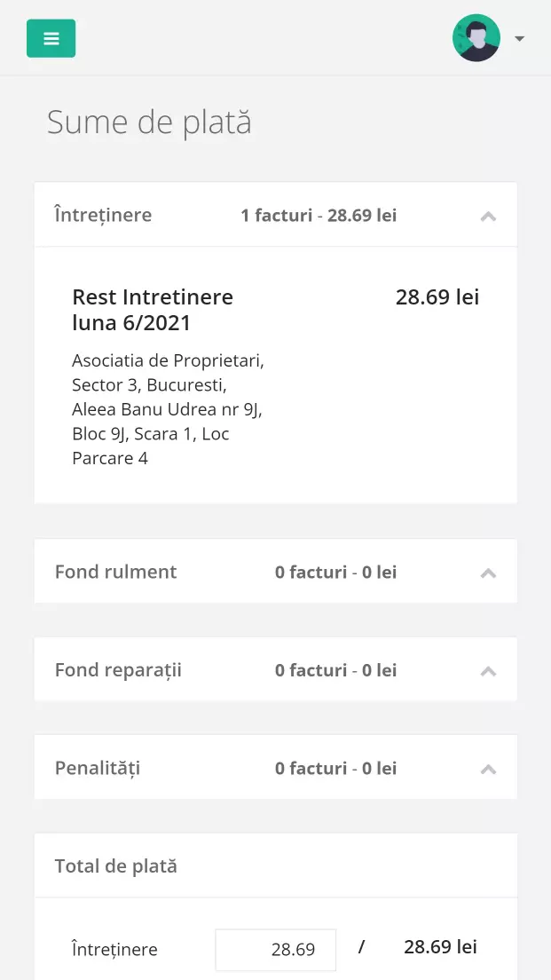551x980 pixels.
Task: Open the account dropdown arrow
Action: click(519, 38)
